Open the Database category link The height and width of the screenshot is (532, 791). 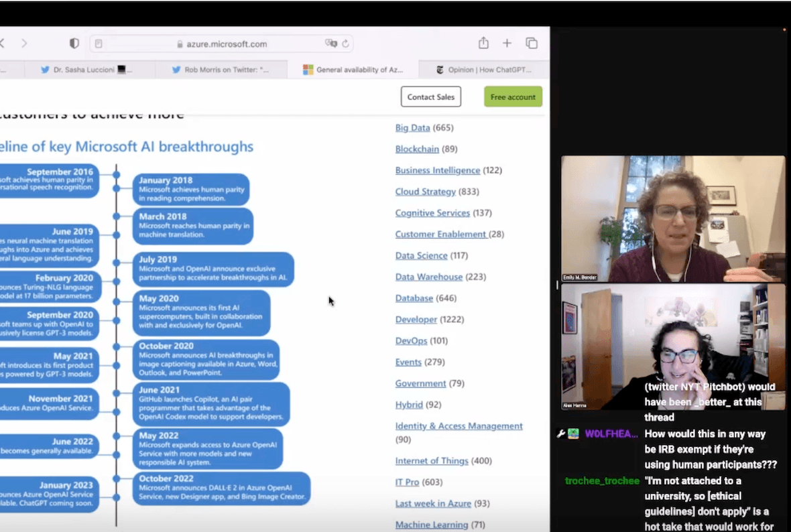tap(414, 298)
